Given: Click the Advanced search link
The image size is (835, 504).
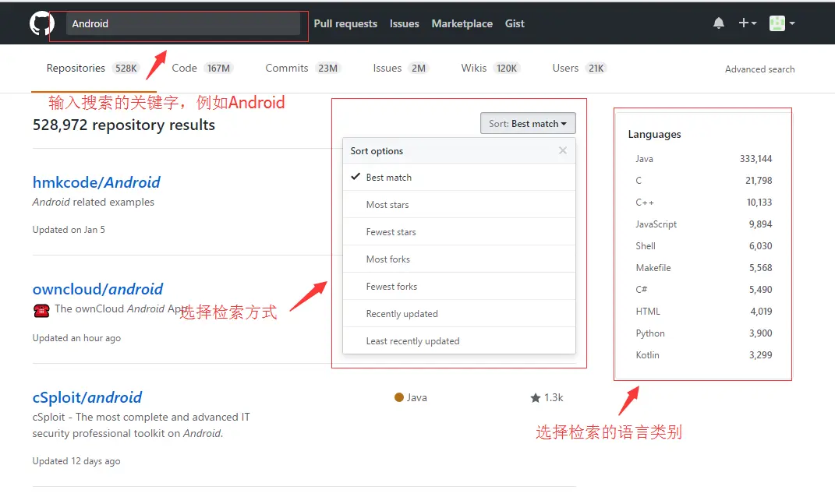Looking at the screenshot, I should (759, 69).
